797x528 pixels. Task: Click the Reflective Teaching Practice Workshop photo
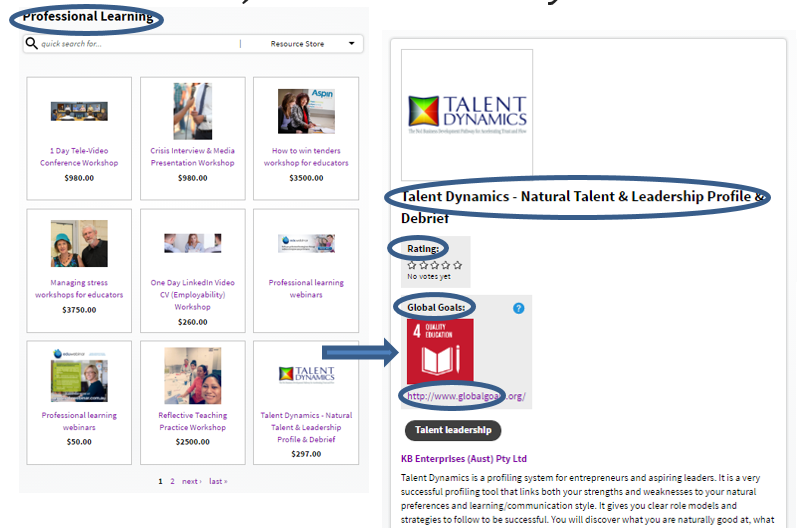point(193,376)
